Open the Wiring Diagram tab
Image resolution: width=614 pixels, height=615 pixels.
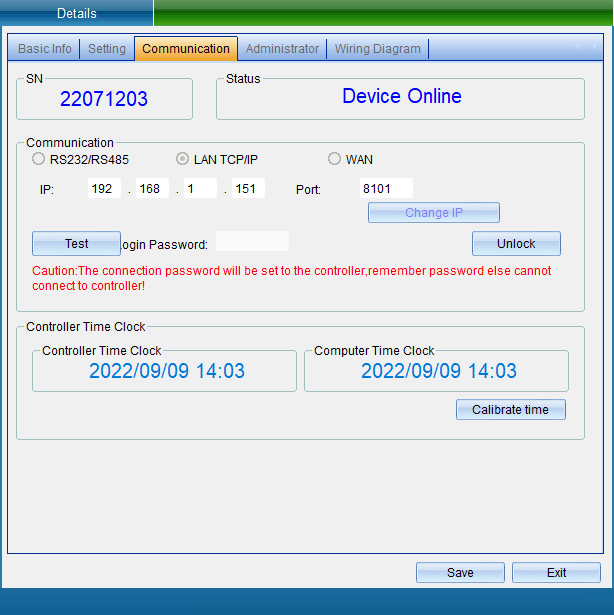[x=377, y=49]
